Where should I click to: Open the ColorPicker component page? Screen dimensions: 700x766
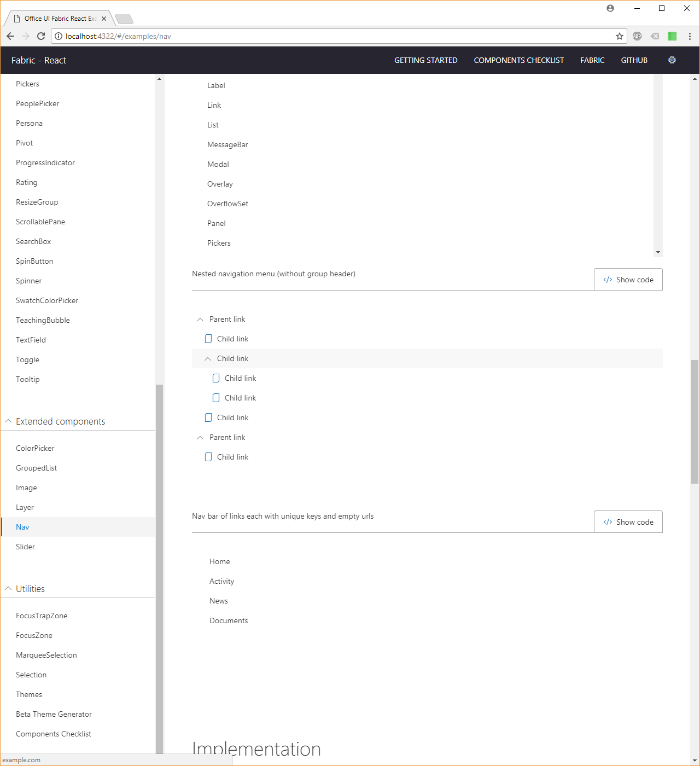pos(34,448)
